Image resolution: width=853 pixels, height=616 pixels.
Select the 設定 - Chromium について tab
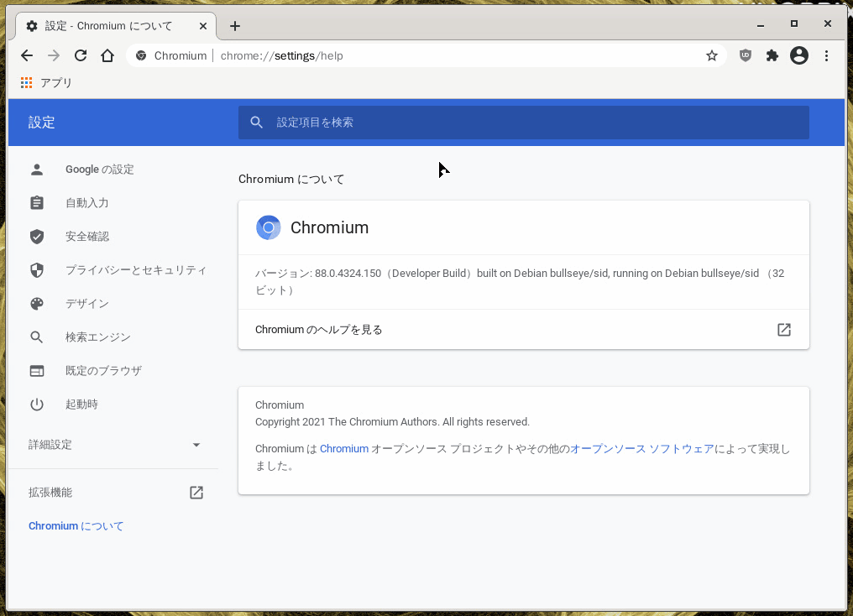(x=109, y=25)
